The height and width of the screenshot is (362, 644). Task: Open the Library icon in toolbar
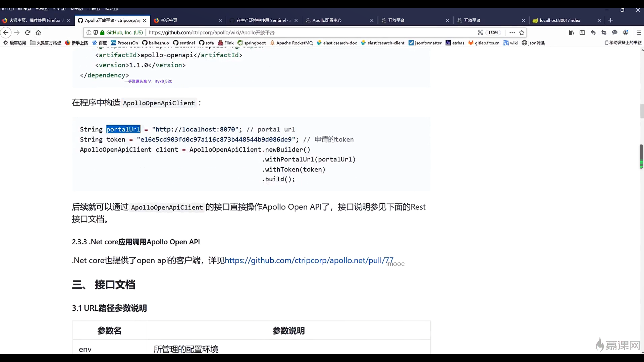pyautogui.click(x=572, y=33)
